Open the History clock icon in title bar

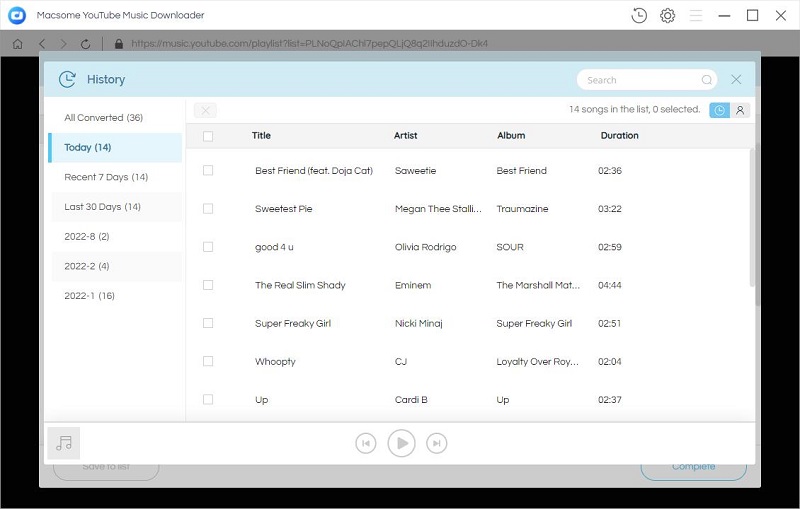tap(639, 15)
